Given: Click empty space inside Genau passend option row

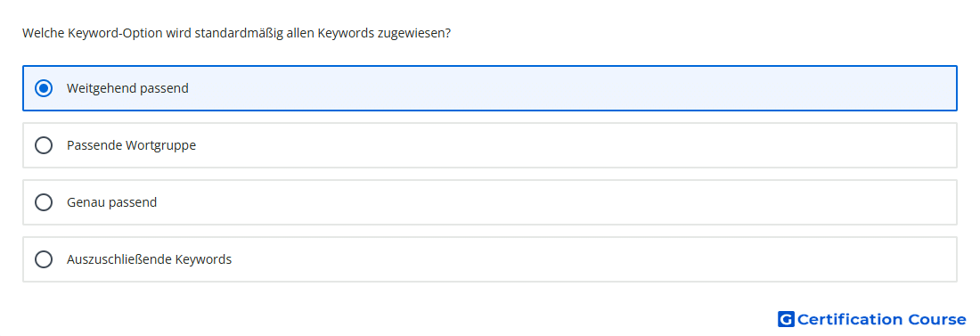Looking at the screenshot, I should click(562, 202).
